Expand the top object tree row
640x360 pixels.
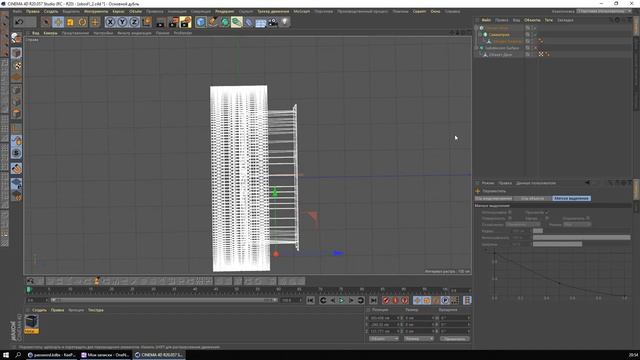click(477, 28)
